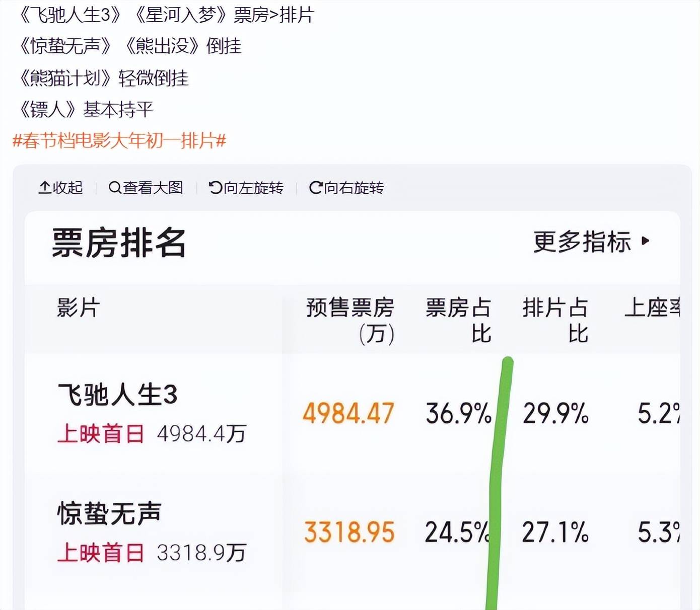Click the 收起 text button
Image resolution: width=700 pixels, height=610 pixels.
tap(67, 188)
